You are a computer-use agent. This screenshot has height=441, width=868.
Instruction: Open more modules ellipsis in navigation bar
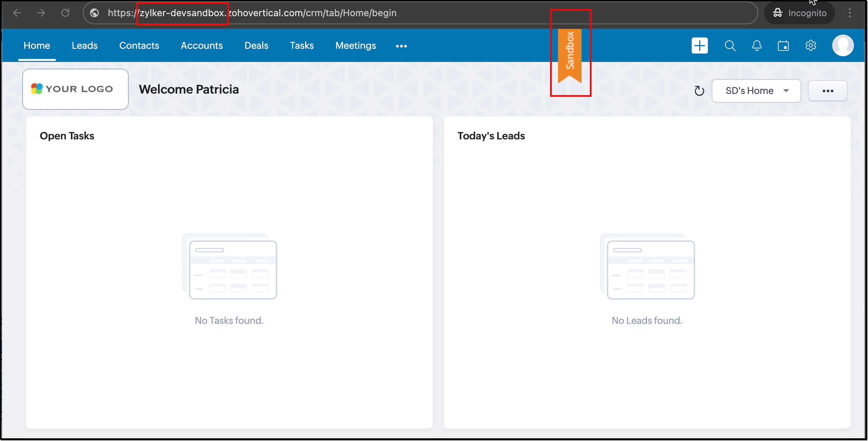point(401,46)
